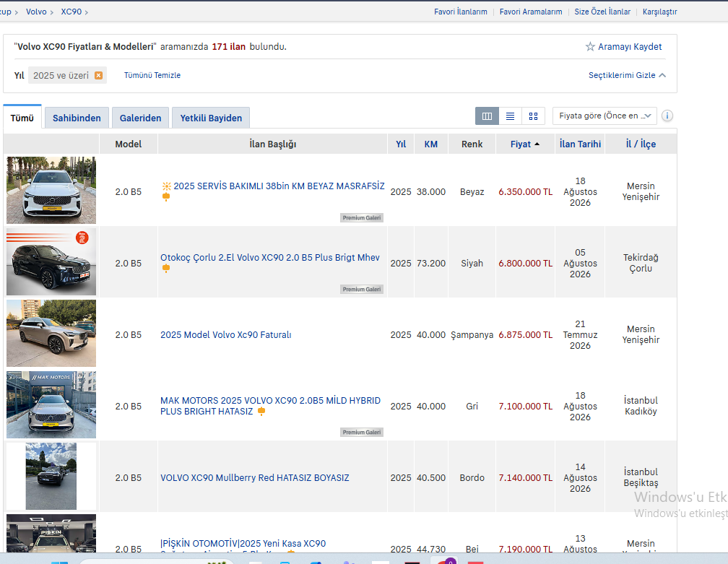
Task: Select the Yetkili Bayiden tab
Action: (x=211, y=118)
